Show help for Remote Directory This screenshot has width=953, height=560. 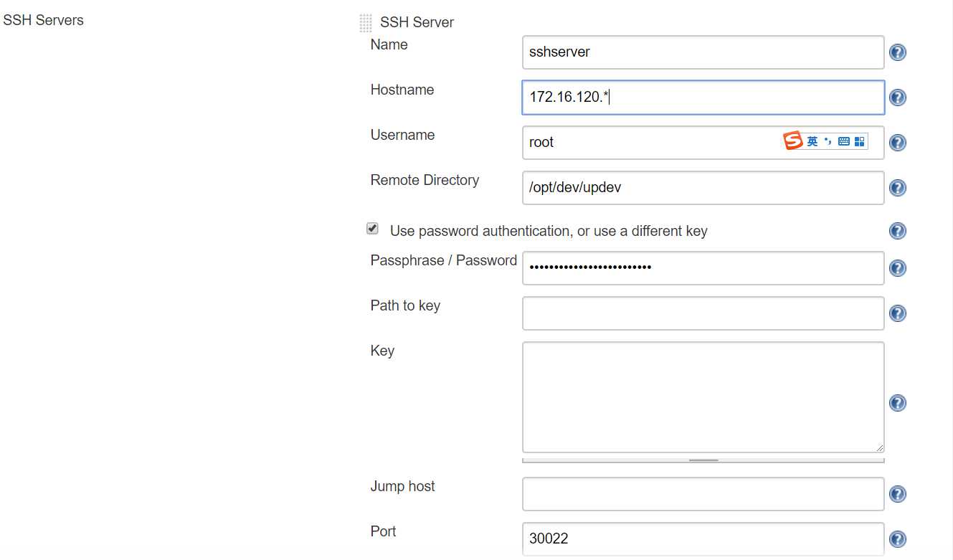897,188
